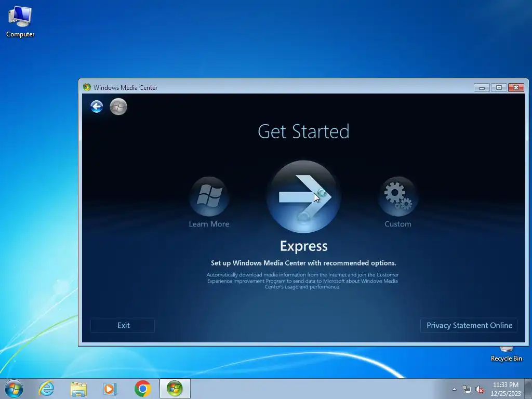Exit Windows Media Center setup
This screenshot has width=532, height=399.
click(123, 325)
